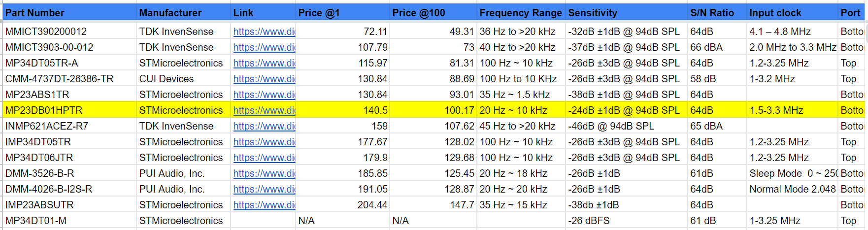Click part number cell INMP621ACEZ-R7
Viewport: 868px width, 230px height.
69,126
